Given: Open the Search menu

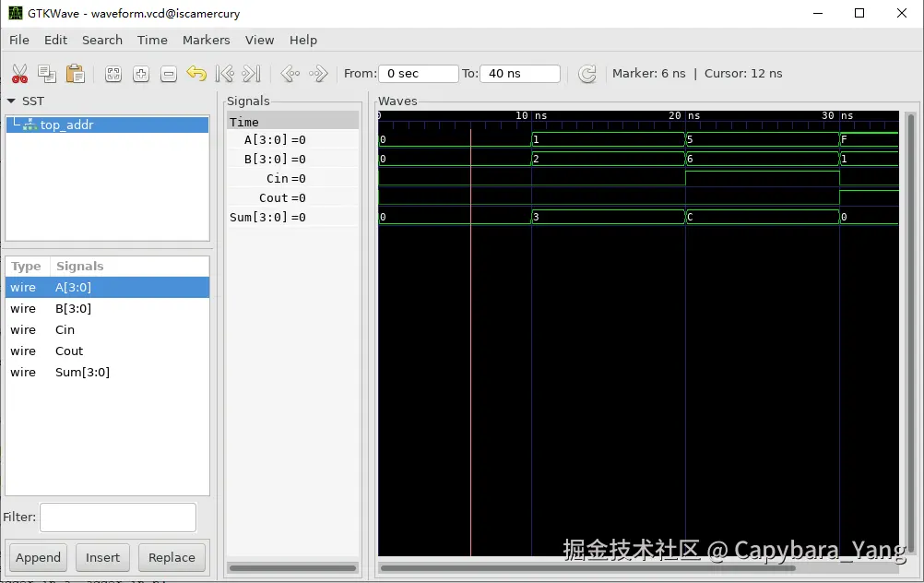Looking at the screenshot, I should point(101,40).
